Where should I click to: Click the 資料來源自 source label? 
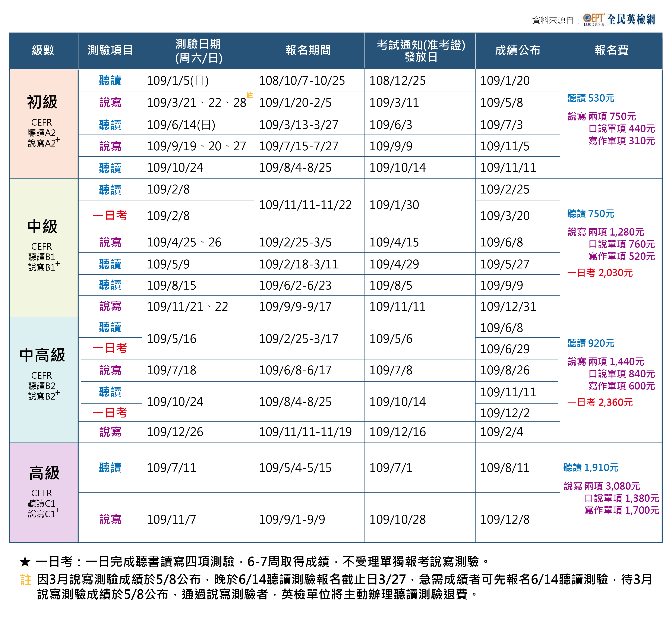[x=555, y=20]
